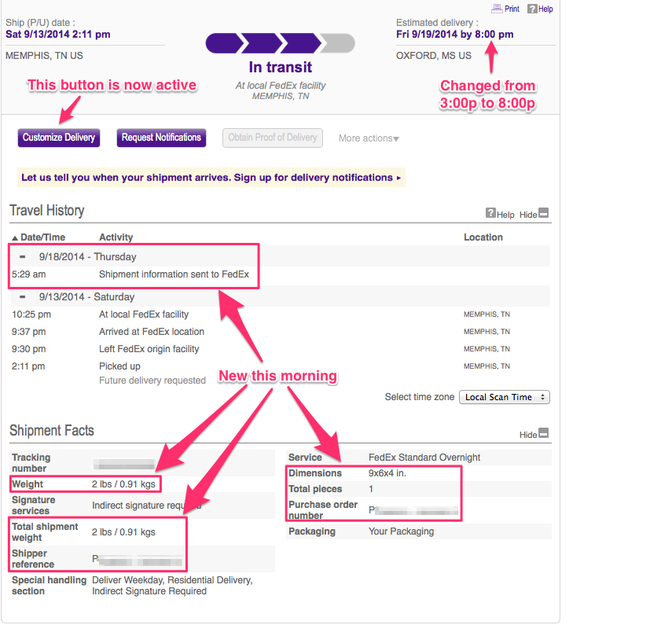Image resolution: width=672 pixels, height=625 pixels.
Task: Click the Total shipment weight value
Action: [123, 532]
